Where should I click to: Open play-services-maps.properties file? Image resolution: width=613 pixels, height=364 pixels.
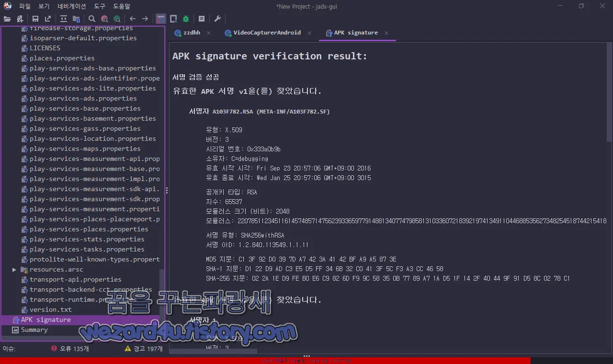[x=85, y=149]
